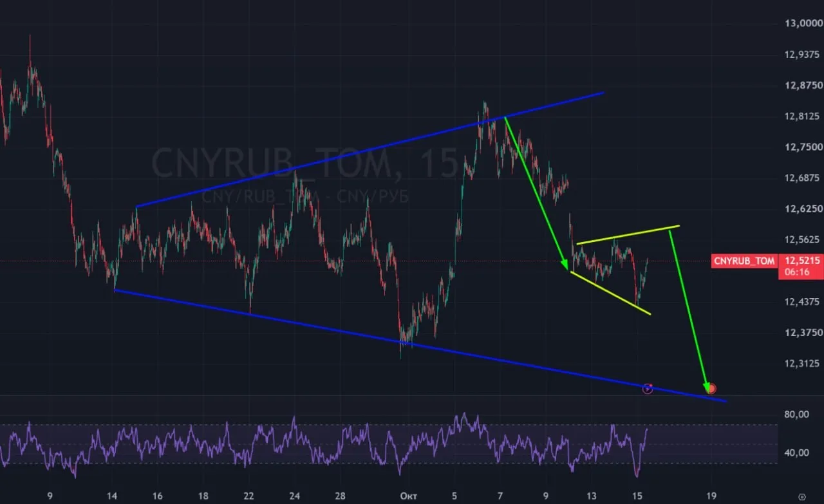Select the upper yellow trendline drawing
Viewport: 824px width, 504px height.
[x=628, y=235]
